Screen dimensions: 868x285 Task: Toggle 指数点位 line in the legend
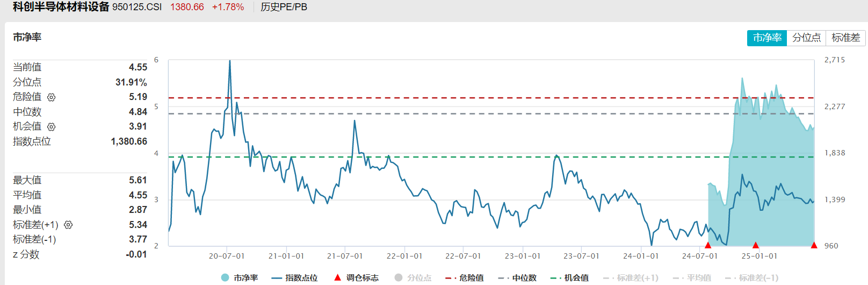[294, 277]
